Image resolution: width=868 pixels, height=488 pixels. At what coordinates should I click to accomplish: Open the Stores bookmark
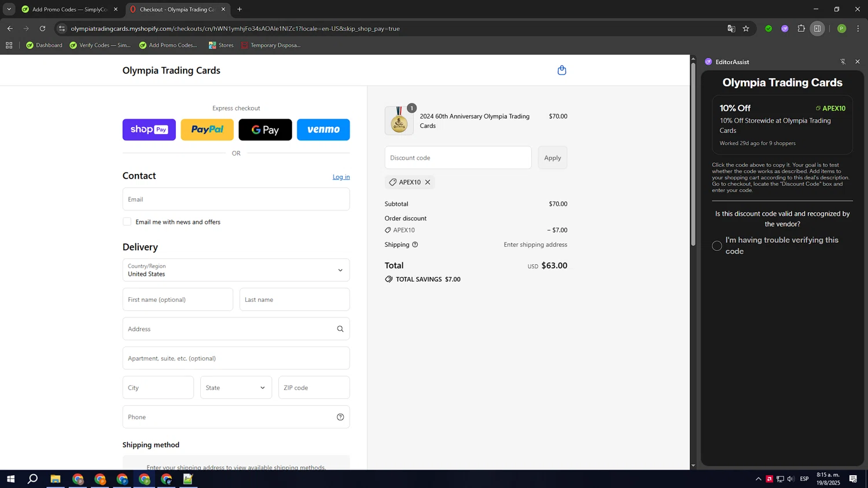click(221, 45)
